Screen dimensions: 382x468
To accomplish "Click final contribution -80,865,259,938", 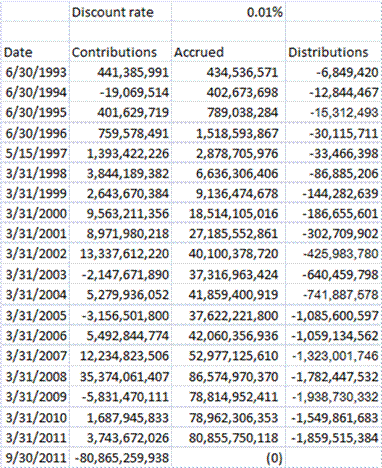I will 120,458.
